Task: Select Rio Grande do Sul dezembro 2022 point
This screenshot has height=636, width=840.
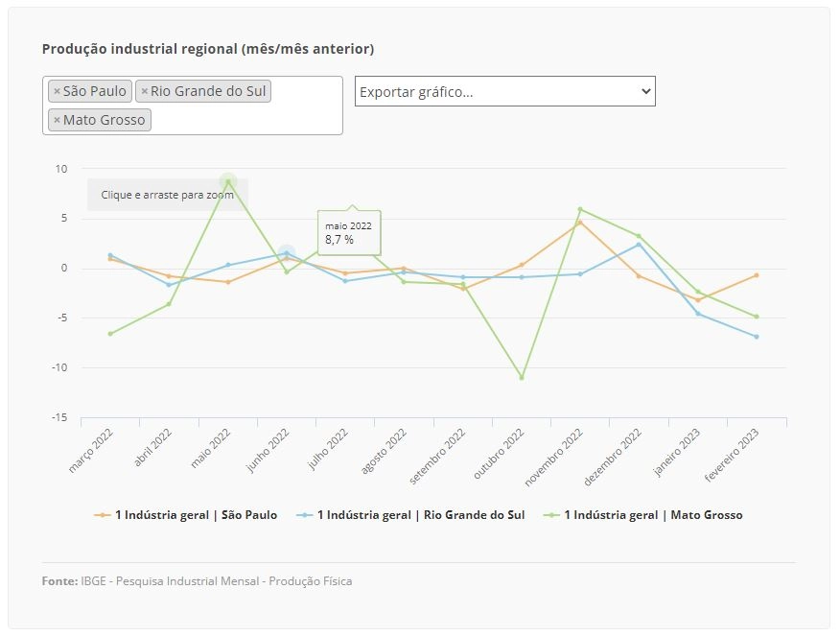Action: [x=639, y=245]
